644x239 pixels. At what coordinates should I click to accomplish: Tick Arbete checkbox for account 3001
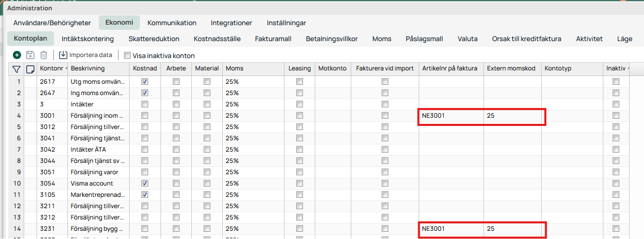click(176, 116)
